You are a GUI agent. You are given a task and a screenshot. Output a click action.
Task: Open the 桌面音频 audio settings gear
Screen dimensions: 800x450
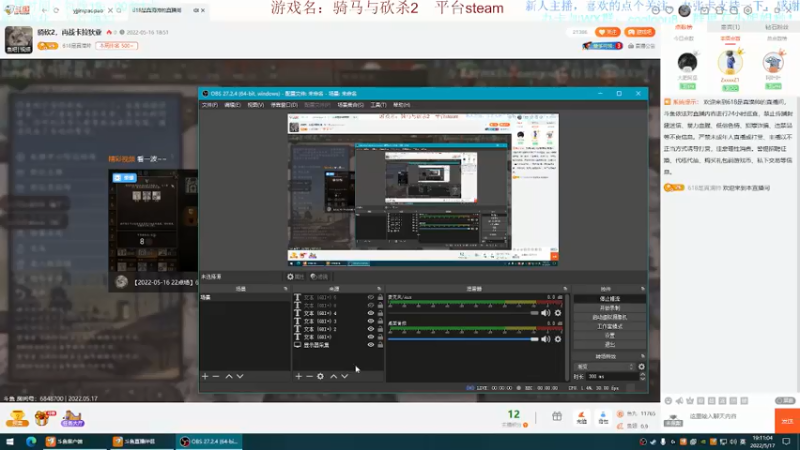point(558,339)
